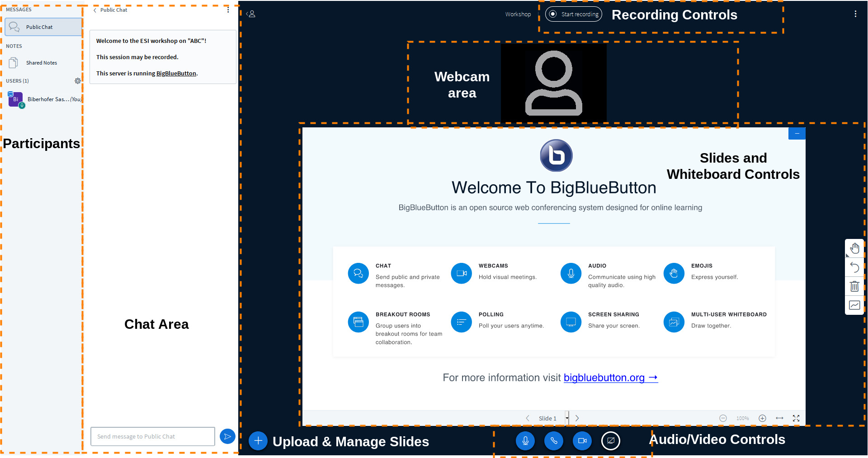Click the USERS (1) section heading

pos(17,81)
